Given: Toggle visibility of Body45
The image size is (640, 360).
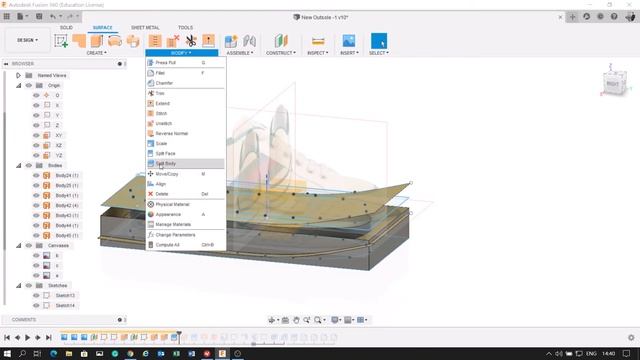Looking at the screenshot, I should coord(36,236).
